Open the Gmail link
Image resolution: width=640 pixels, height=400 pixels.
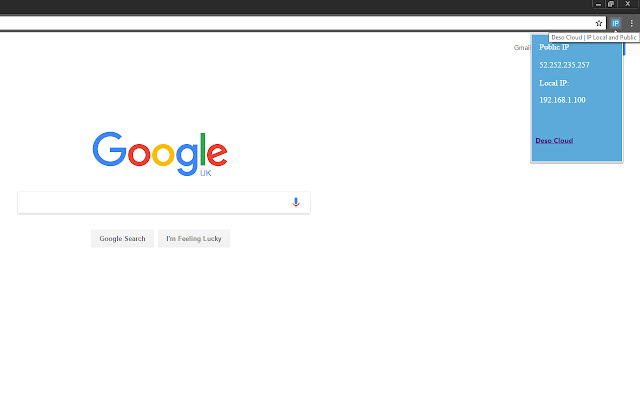pyautogui.click(x=522, y=48)
